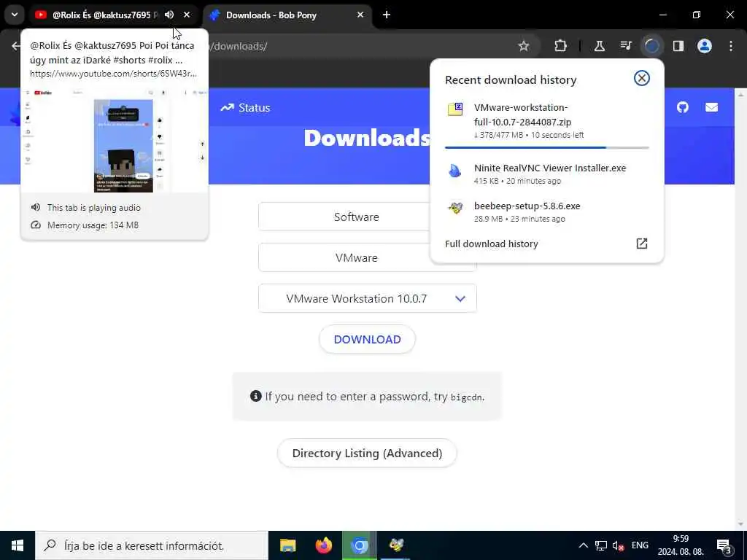747x560 pixels.
Task: Open Full download history link
Action: pos(491,244)
